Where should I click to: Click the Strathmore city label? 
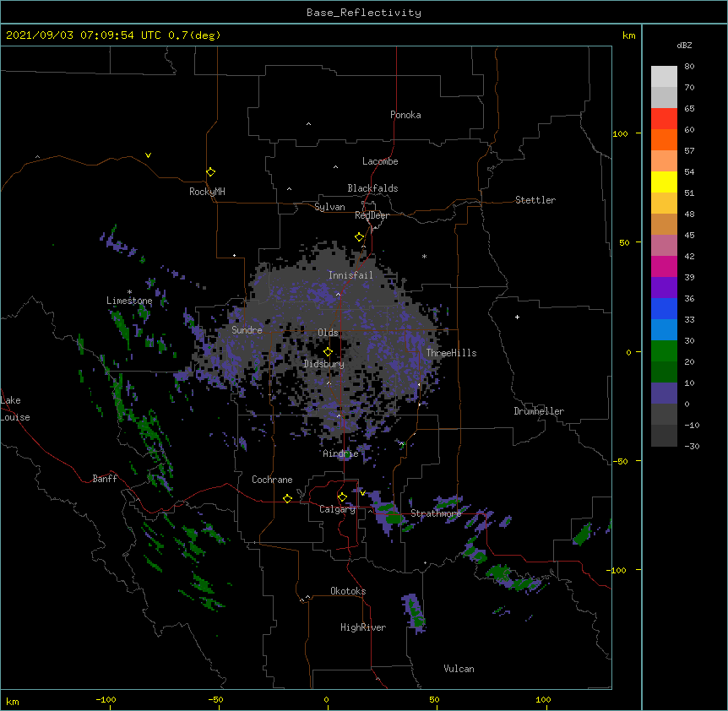[436, 513]
